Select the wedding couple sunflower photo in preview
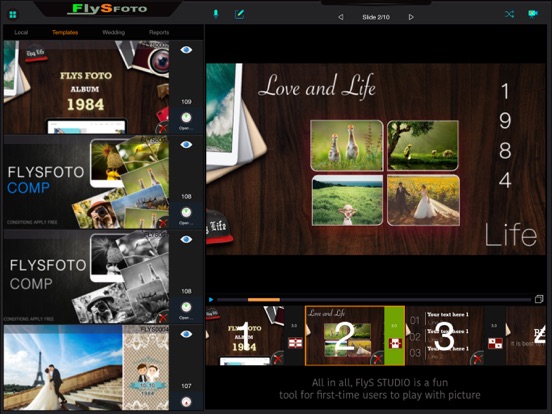Image resolution: width=552 pixels, height=414 pixels. [424, 200]
